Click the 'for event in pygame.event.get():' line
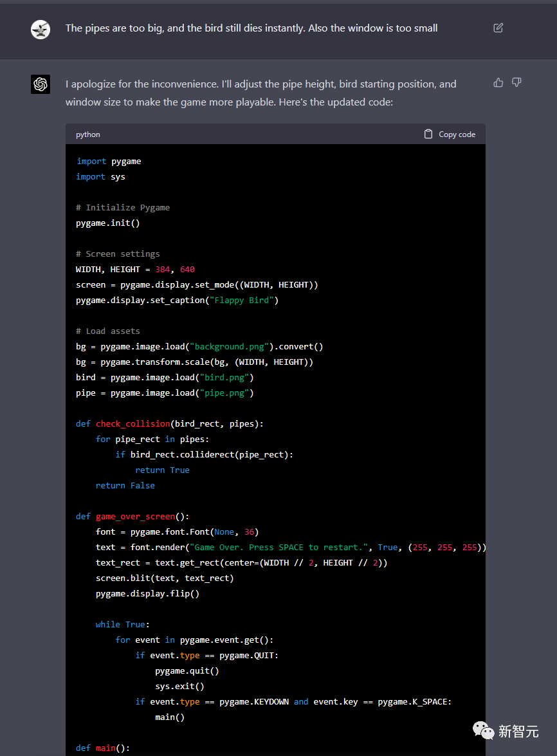The height and width of the screenshot is (756, 557). [195, 640]
